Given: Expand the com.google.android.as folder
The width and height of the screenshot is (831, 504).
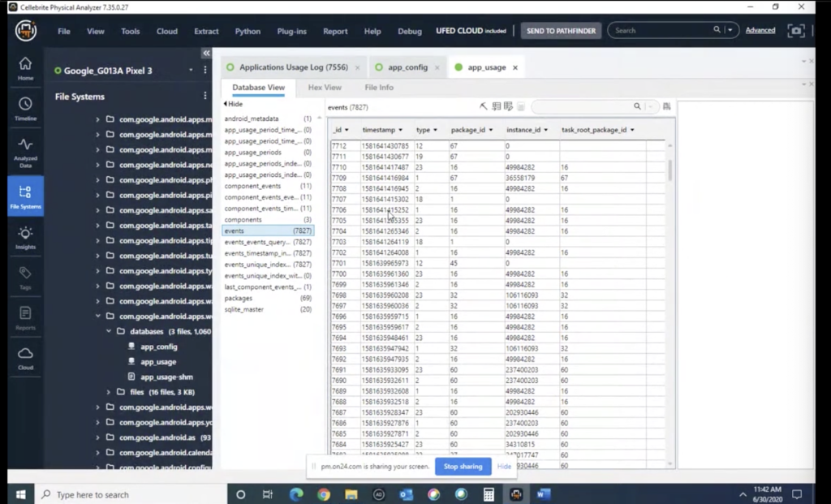Looking at the screenshot, I should point(97,437).
